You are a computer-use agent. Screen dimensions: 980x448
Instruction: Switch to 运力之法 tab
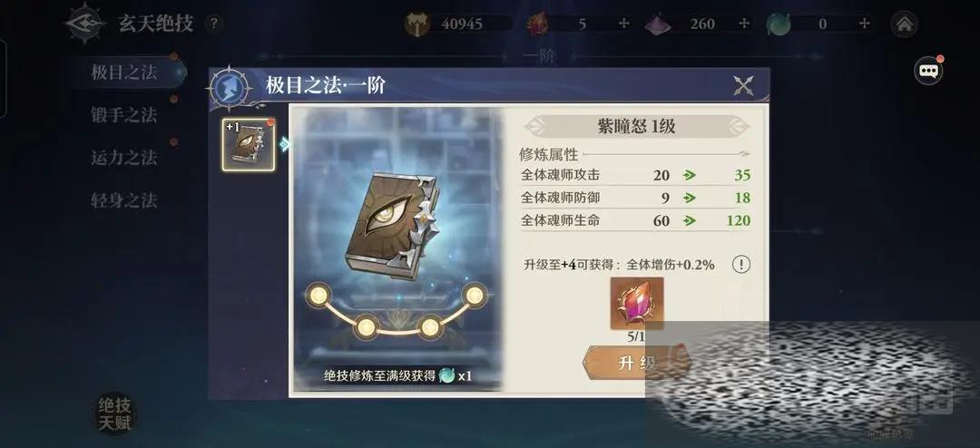pos(124,158)
